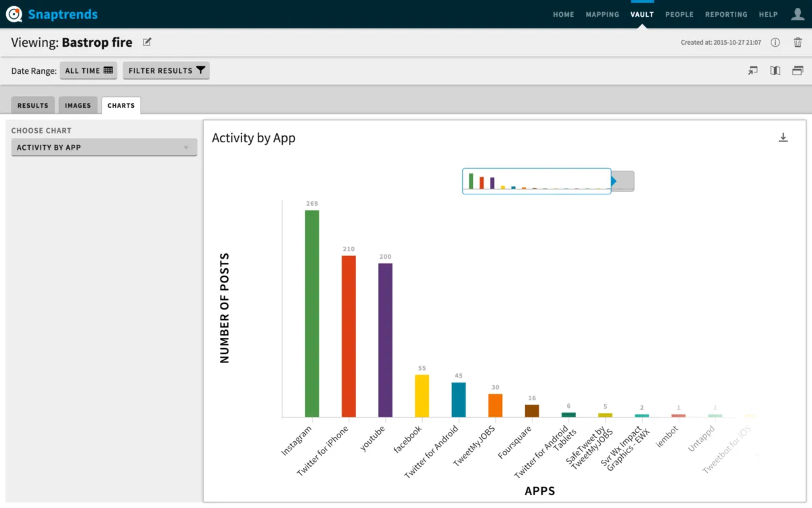Viewport: 812px width, 508px height.
Task: Click the All Time date range button
Action: (88, 70)
